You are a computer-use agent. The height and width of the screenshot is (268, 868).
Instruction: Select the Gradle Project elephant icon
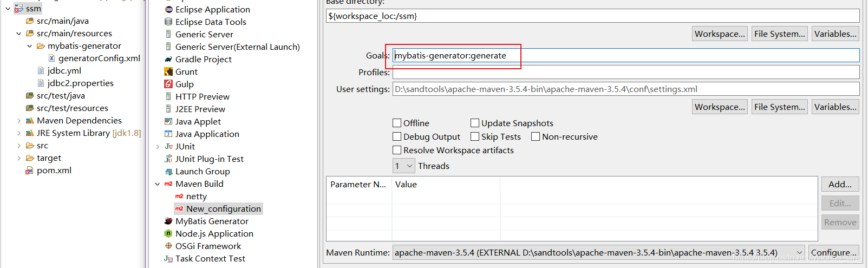click(x=168, y=60)
